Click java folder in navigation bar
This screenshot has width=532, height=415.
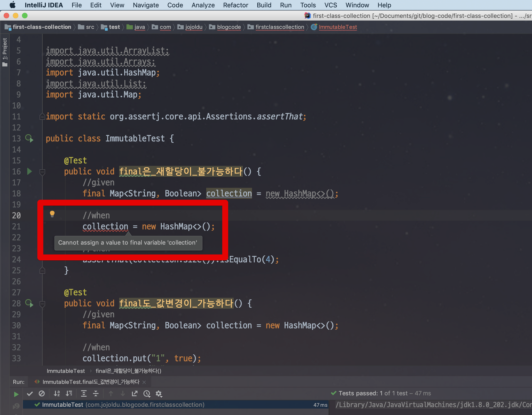click(136, 27)
